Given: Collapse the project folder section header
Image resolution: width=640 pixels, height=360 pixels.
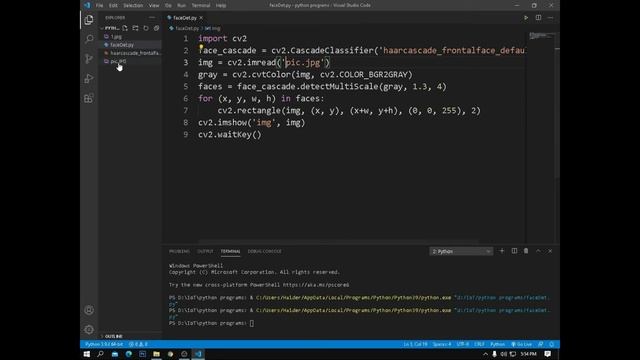Looking at the screenshot, I should [x=110, y=28].
